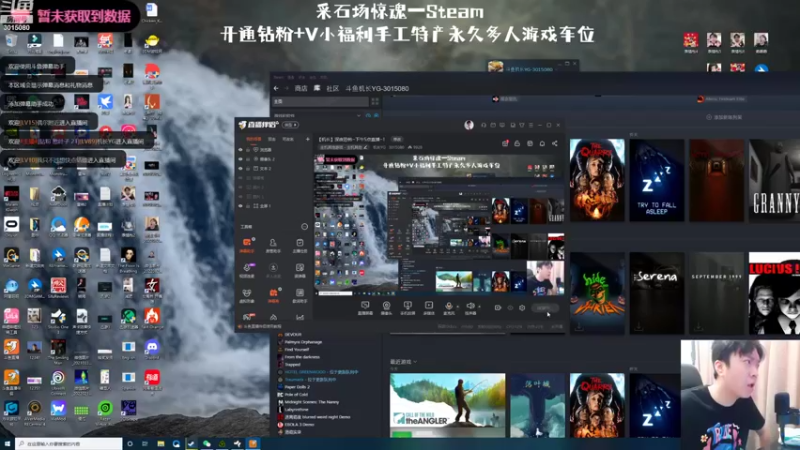Toggle visibility eye of 文本 2 source

(240, 168)
